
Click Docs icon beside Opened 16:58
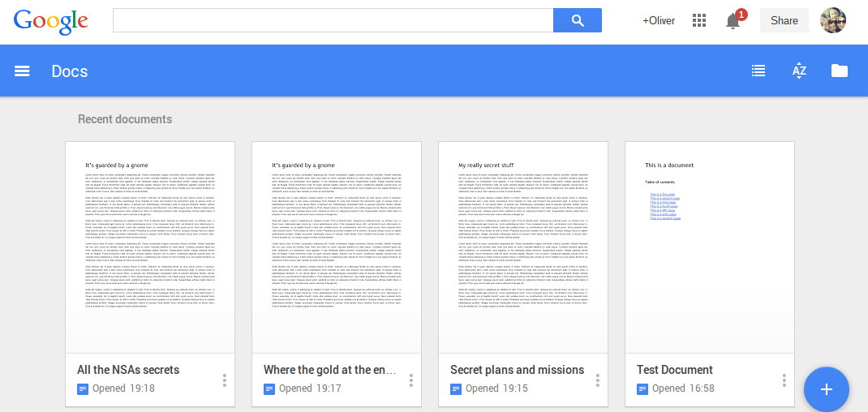[642, 388]
